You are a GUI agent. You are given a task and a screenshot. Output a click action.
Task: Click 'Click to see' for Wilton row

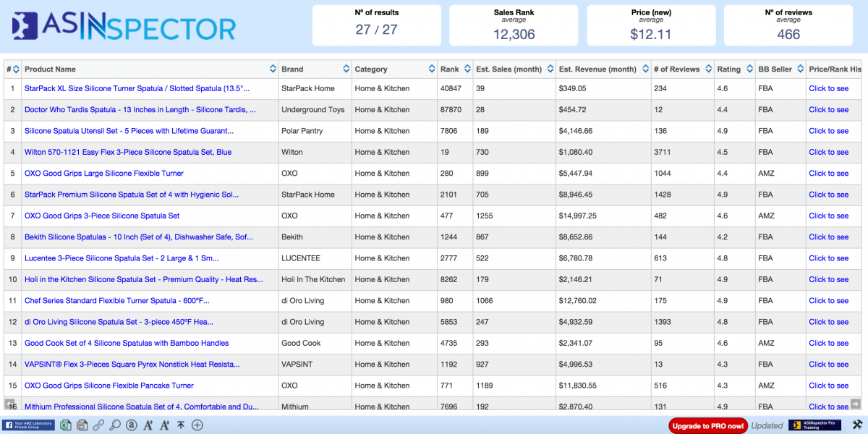click(828, 153)
